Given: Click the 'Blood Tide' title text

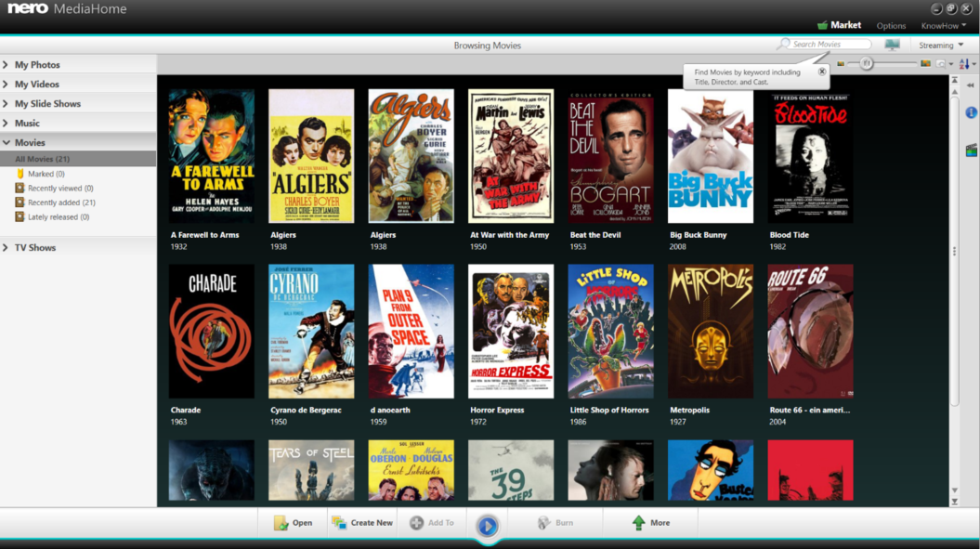Looking at the screenshot, I should [789, 235].
